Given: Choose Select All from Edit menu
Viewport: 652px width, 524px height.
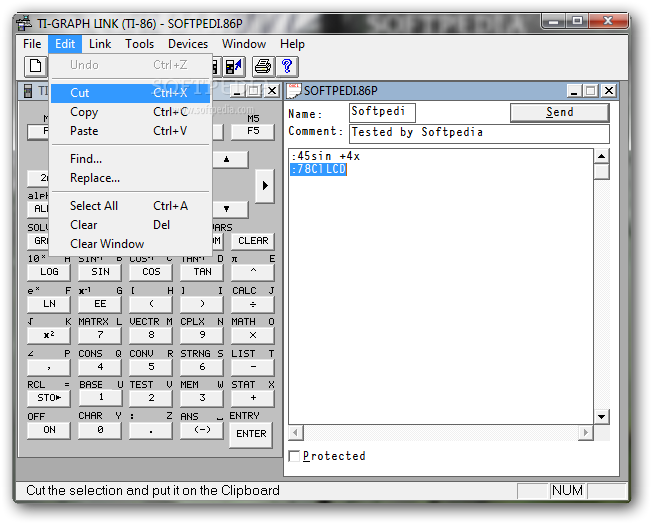Looking at the screenshot, I should coord(131,206).
